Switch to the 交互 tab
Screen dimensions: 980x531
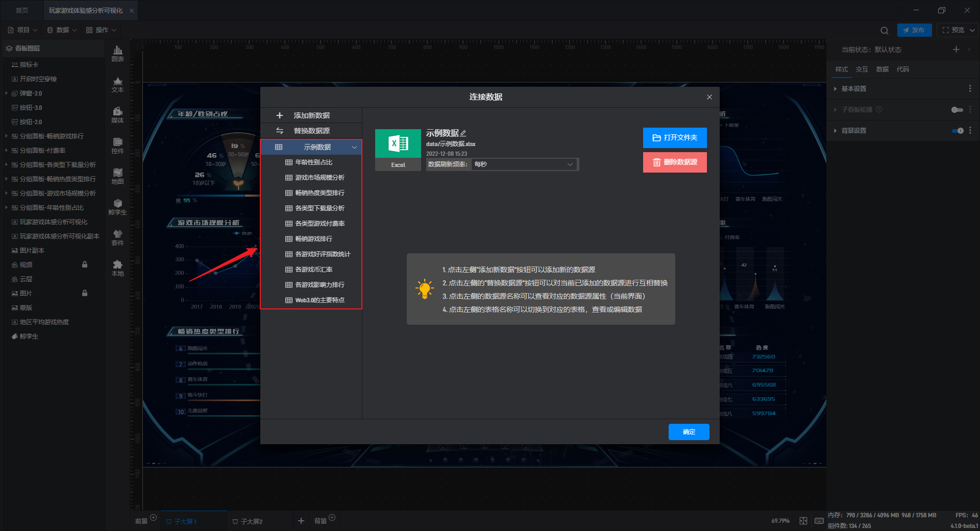[862, 69]
